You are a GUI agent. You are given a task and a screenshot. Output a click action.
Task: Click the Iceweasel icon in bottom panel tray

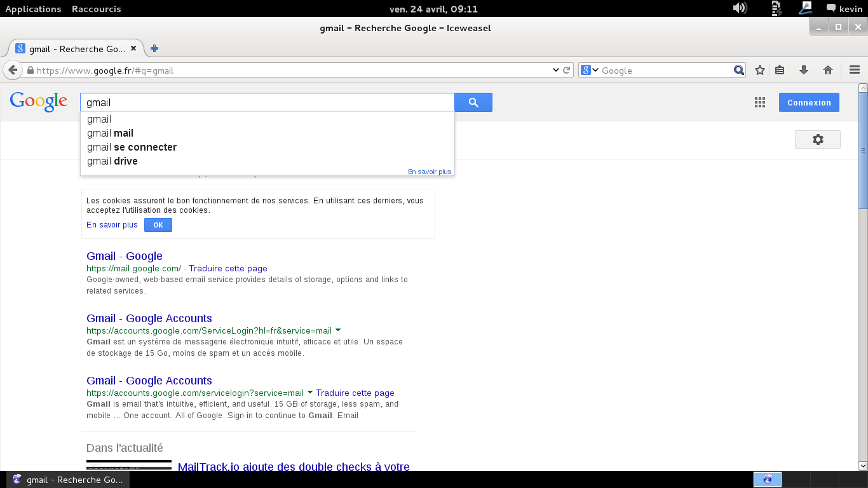click(x=768, y=480)
